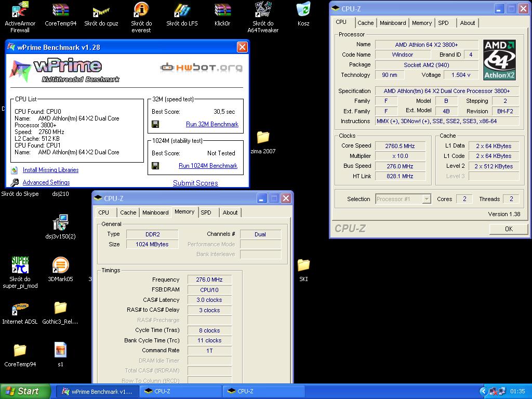The height and width of the screenshot is (399, 532).
Task: Click the Run 32M Benchmark link
Action: tap(212, 124)
